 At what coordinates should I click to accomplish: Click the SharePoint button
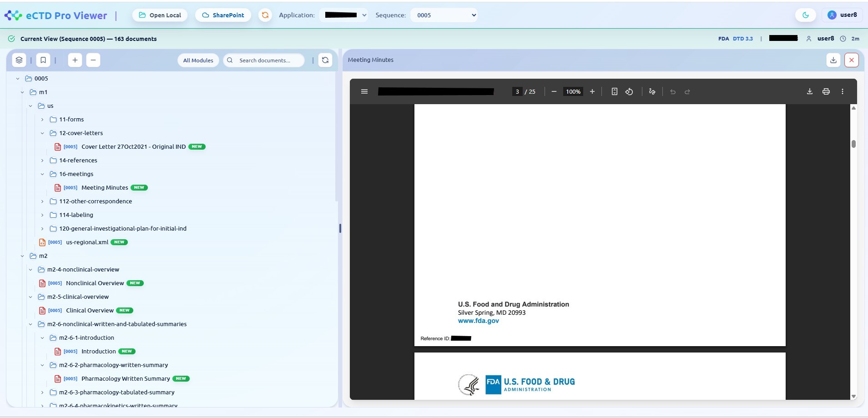click(223, 15)
